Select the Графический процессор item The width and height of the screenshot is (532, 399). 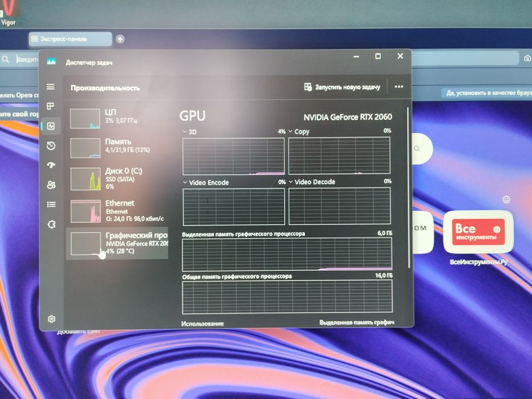(x=117, y=243)
